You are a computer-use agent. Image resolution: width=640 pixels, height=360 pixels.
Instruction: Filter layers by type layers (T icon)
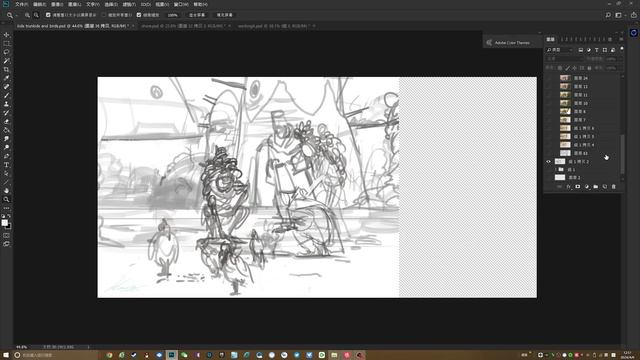[597, 50]
